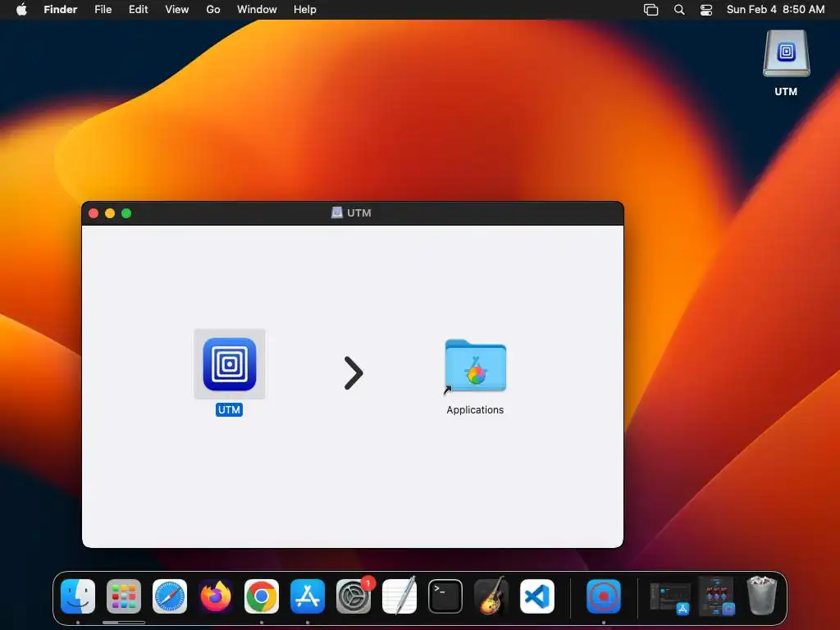Open the Go menu
840x630 pixels.
pyautogui.click(x=213, y=10)
